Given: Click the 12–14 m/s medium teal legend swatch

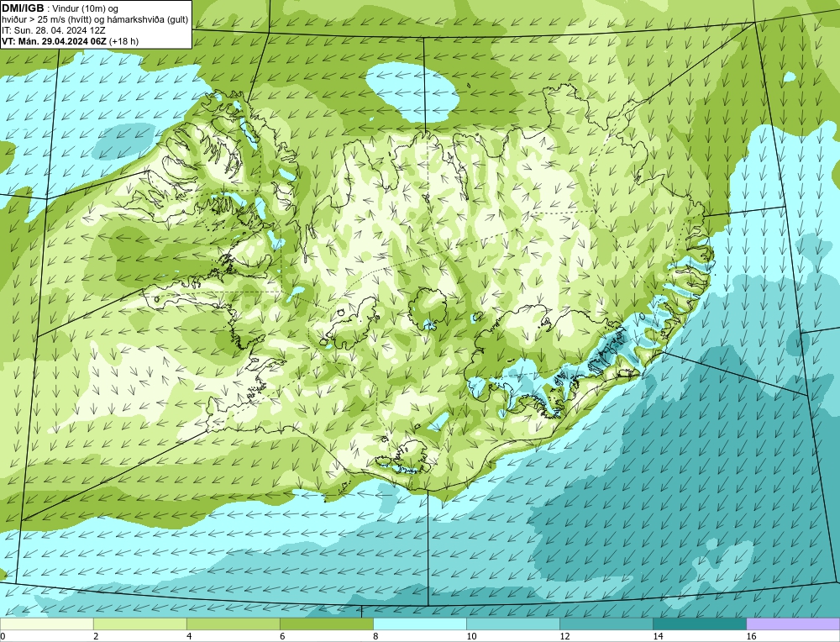Looking at the screenshot, I should (606, 624).
